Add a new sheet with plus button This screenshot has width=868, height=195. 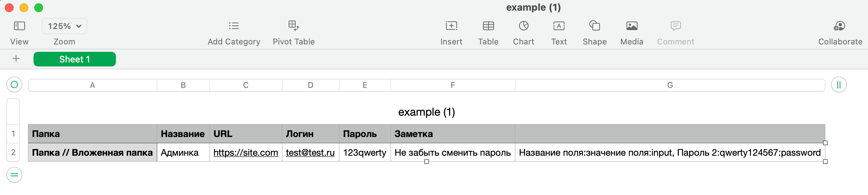[x=16, y=59]
